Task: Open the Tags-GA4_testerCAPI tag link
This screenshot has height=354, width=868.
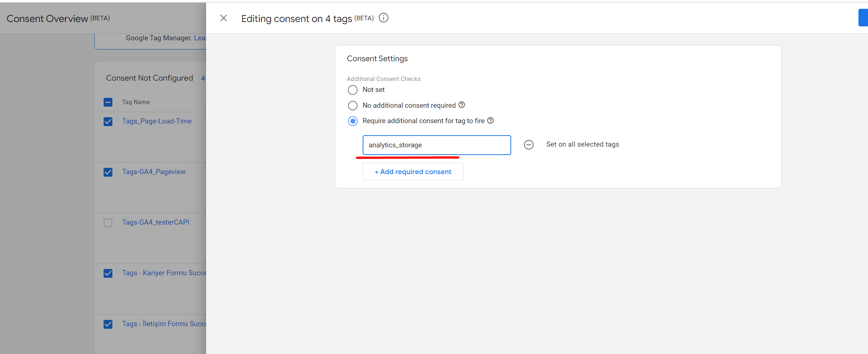Action: point(155,222)
